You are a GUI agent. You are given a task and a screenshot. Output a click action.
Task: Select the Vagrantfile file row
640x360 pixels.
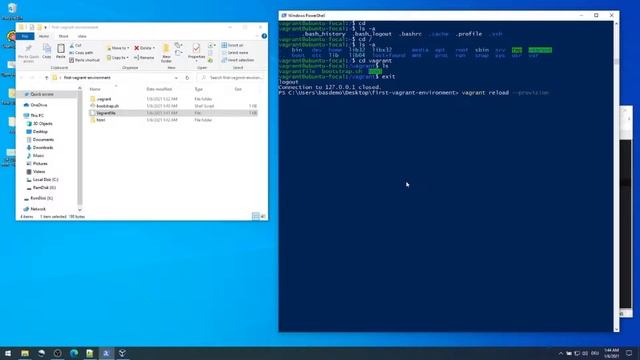pyautogui.click(x=173, y=113)
